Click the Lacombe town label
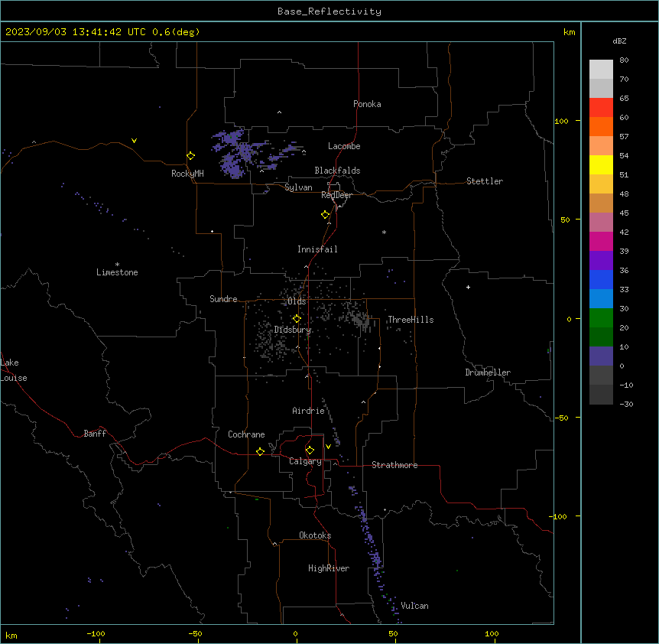659x644 pixels. pyautogui.click(x=344, y=146)
